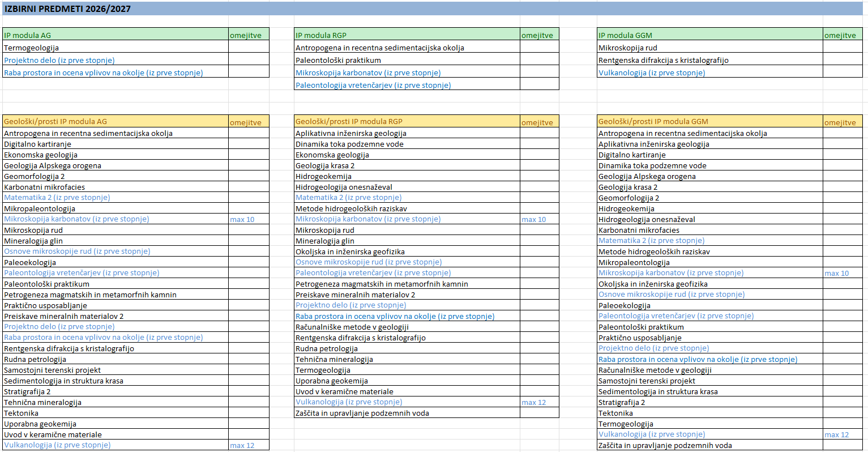Viewport: 868px width, 452px height.
Task: Click the IP modula GGM header cell
Action: coord(625,35)
